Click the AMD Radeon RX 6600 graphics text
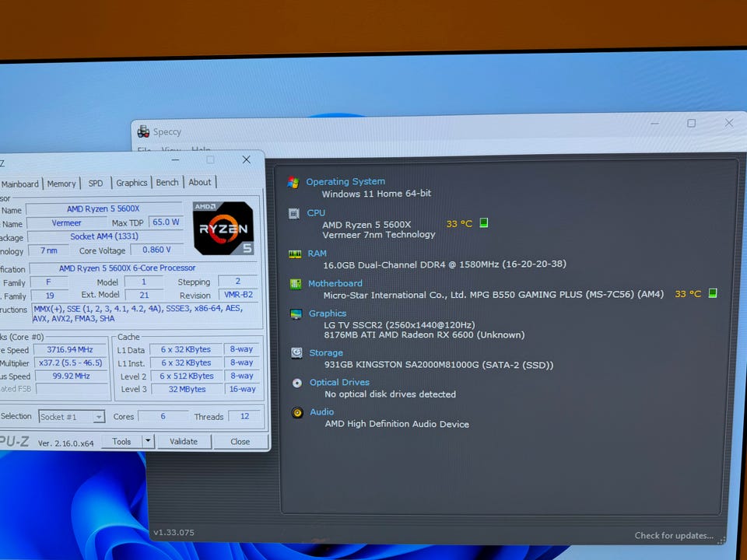The image size is (747, 560). tap(424, 334)
